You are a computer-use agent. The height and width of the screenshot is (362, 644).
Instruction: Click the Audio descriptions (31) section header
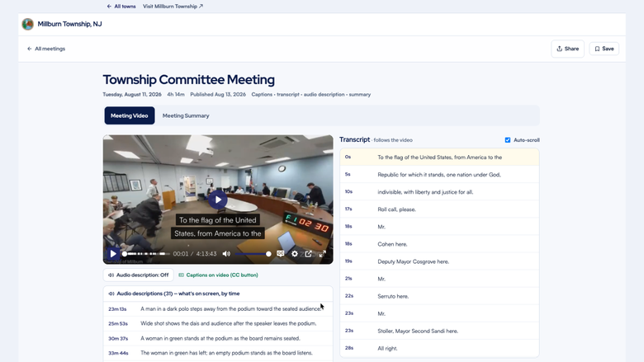(218, 294)
